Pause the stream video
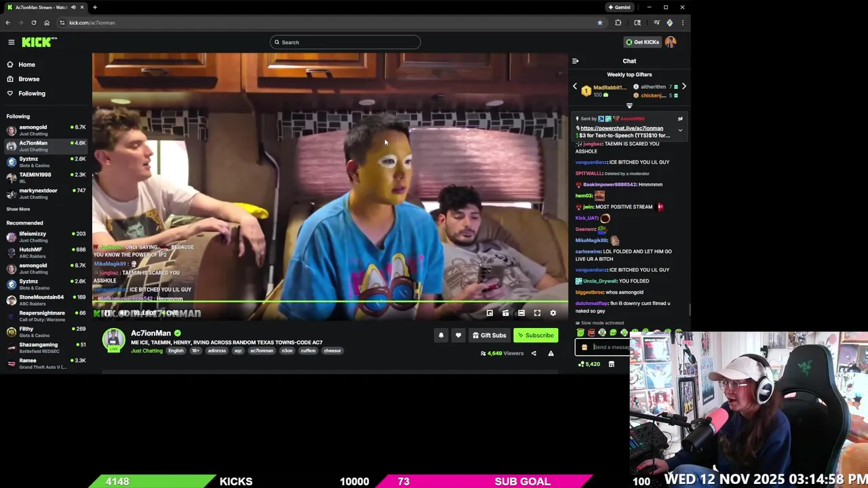 (107, 313)
